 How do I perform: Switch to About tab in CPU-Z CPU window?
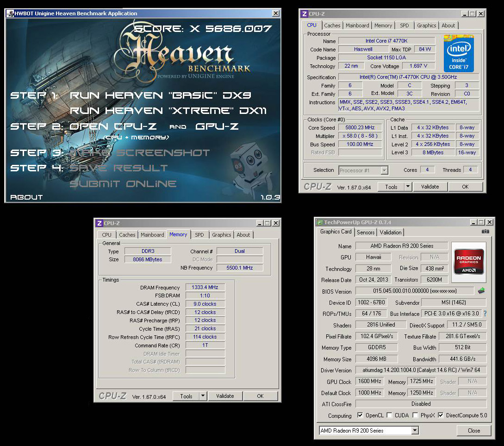448,25
